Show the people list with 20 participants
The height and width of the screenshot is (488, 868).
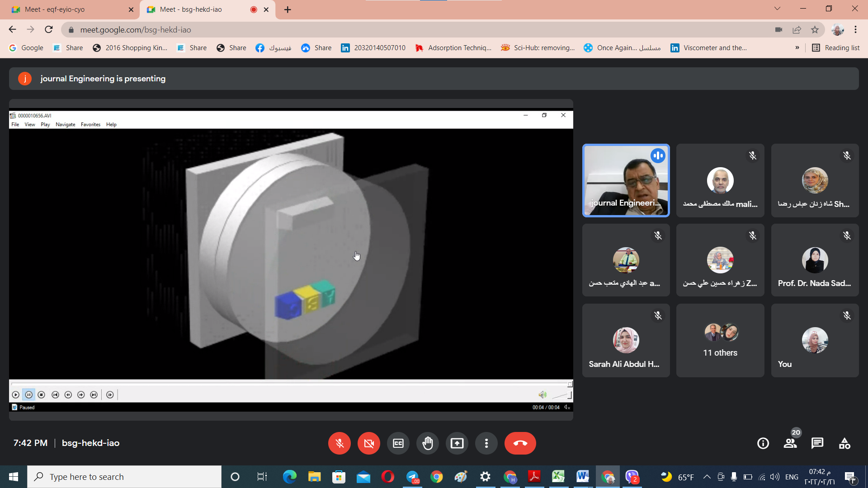pyautogui.click(x=790, y=443)
